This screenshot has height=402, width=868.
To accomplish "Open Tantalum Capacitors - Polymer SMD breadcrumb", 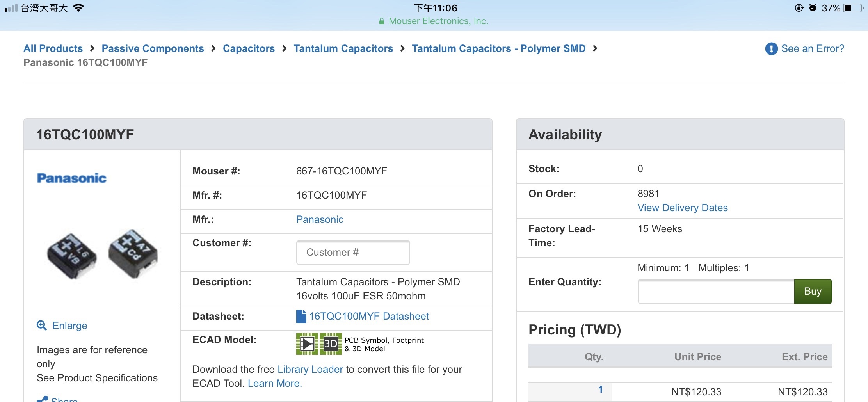I will (x=499, y=48).
